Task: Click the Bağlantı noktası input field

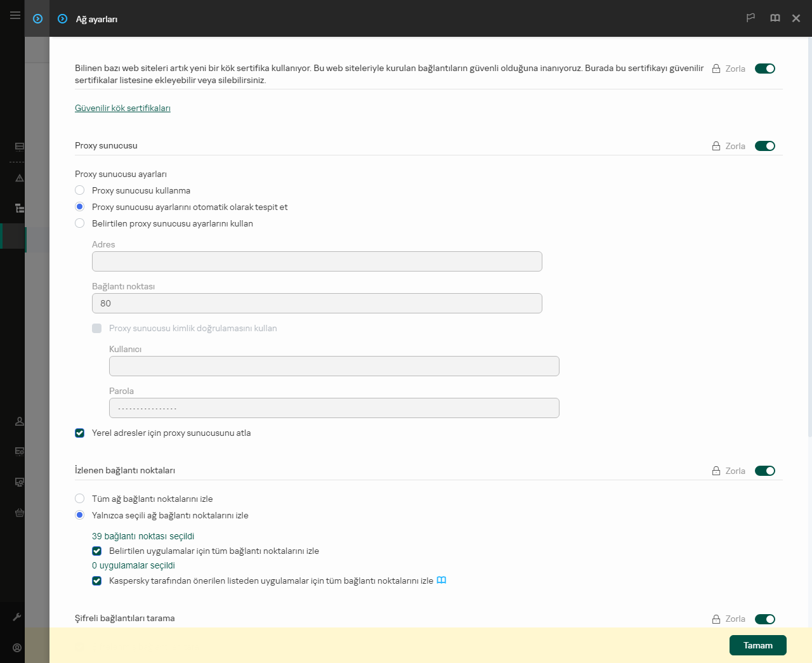Action: (x=317, y=303)
